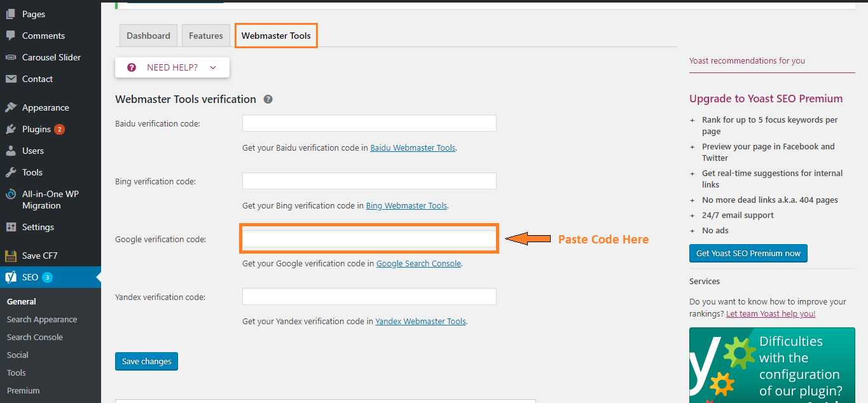Click the Google verification code field
This screenshot has width=868, height=403.
[x=369, y=239]
